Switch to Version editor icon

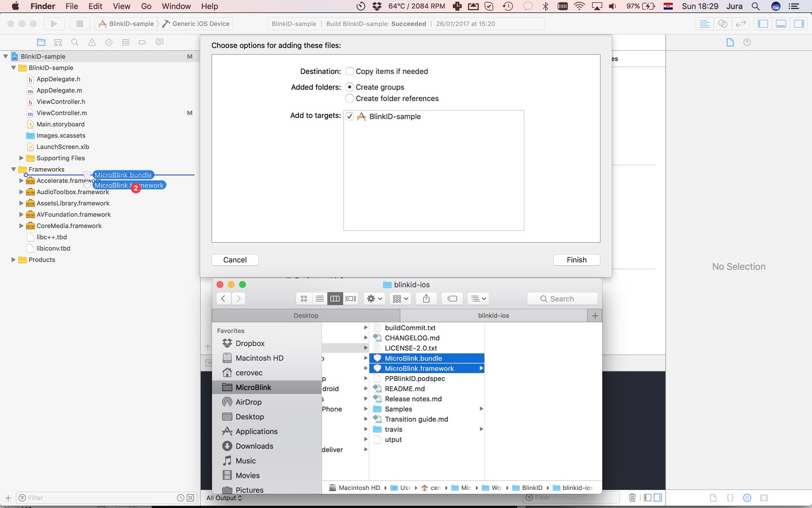(x=741, y=24)
